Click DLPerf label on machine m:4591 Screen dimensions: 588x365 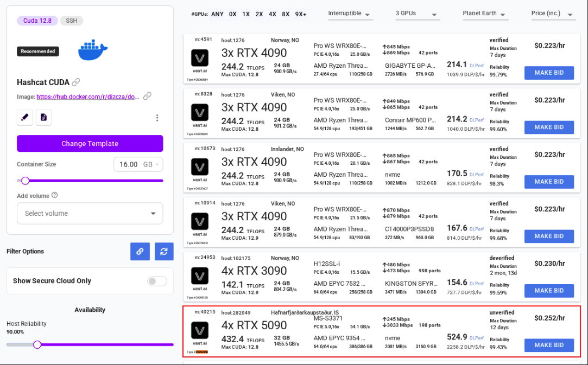coord(477,66)
